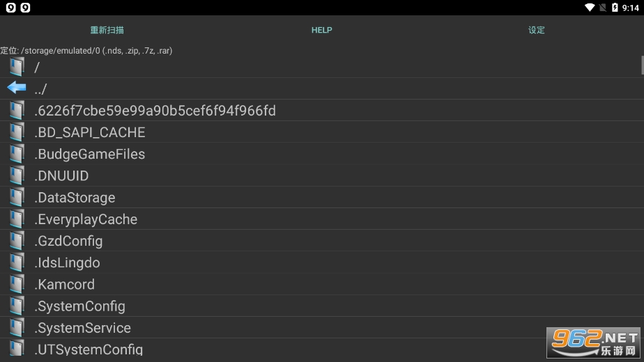
Task: Open the .SystemService folder
Action: [82, 327]
